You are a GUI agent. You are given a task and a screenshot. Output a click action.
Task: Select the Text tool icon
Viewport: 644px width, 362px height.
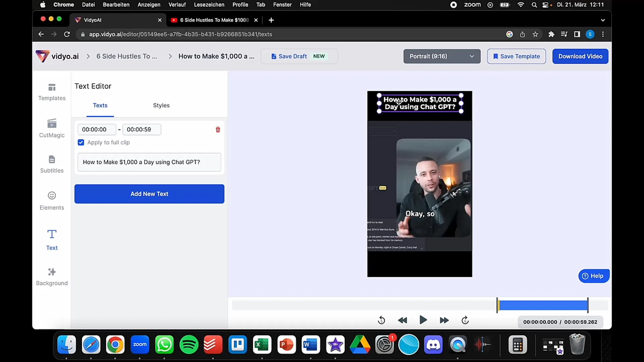pyautogui.click(x=51, y=234)
